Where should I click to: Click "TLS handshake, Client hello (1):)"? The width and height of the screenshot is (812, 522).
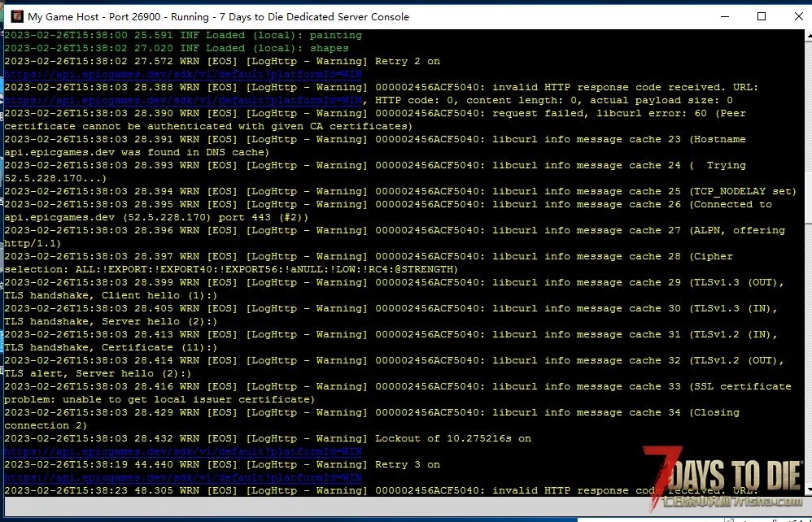coord(111,295)
